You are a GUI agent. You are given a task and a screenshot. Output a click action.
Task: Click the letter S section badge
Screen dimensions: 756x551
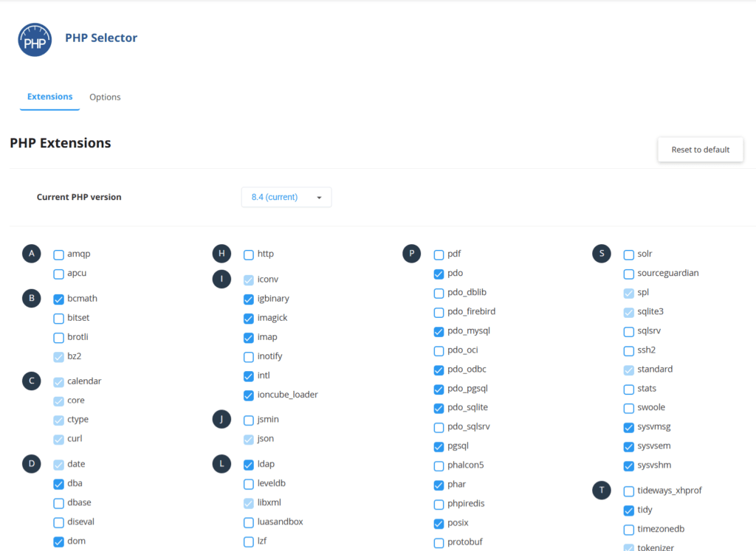coord(602,253)
